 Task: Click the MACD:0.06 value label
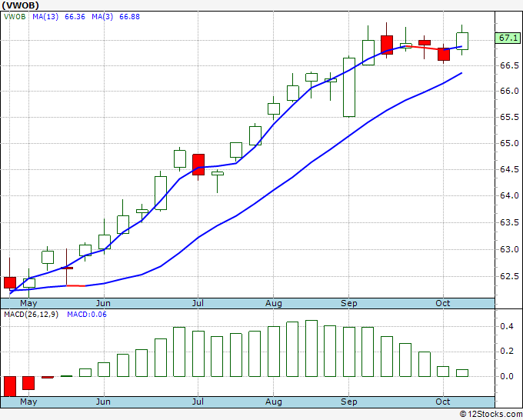pos(87,315)
